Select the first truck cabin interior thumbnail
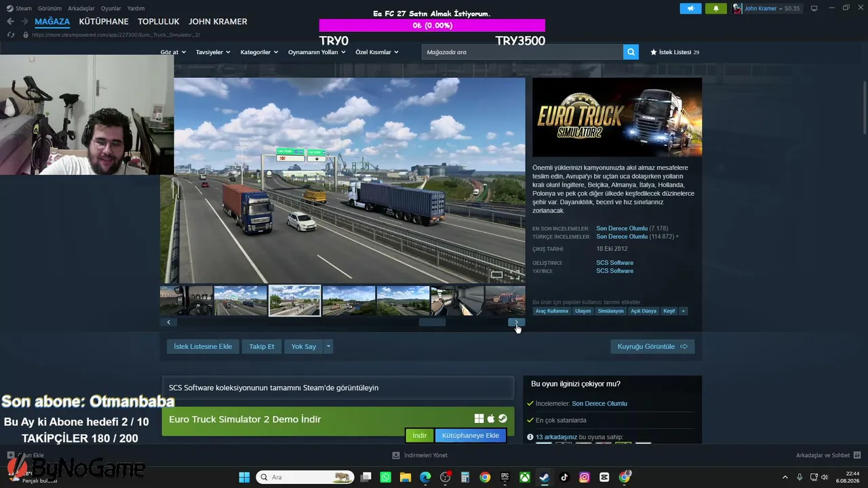Screen dimensions: 868x488 186,300
